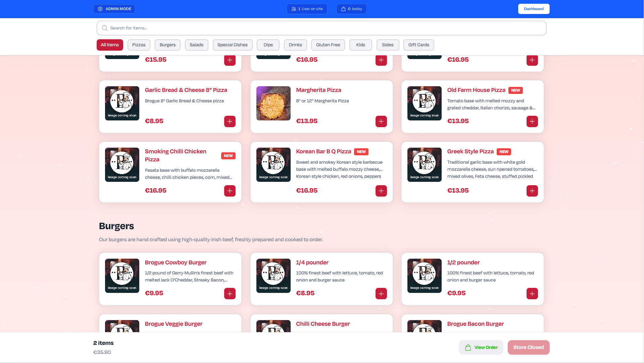Add Korean Bar B Q Pizza to order
The height and width of the screenshot is (363, 644).
coord(381,191)
